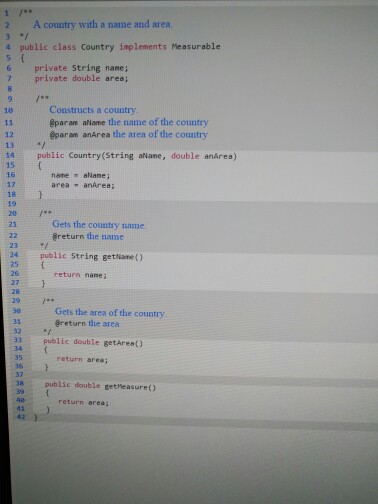Viewport: 378px width, 504px height.
Task: Click the class name Country on line 4
Action: tap(98, 47)
